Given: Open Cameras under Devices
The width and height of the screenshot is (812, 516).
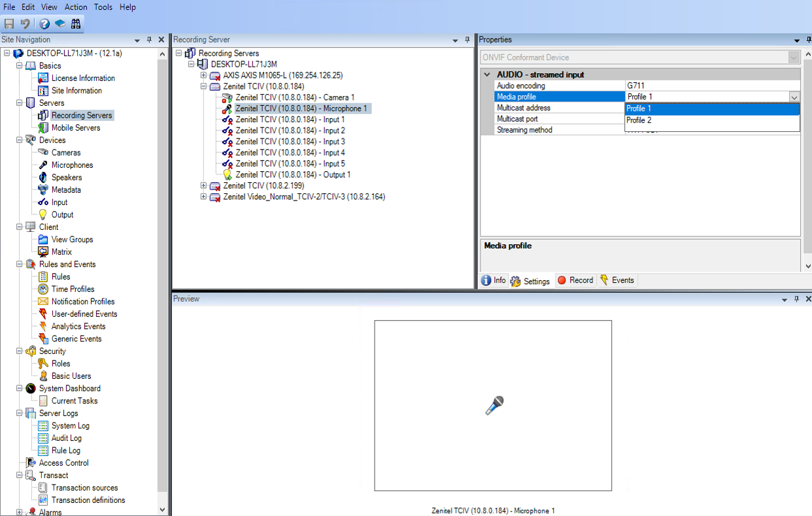Looking at the screenshot, I should 66,152.
